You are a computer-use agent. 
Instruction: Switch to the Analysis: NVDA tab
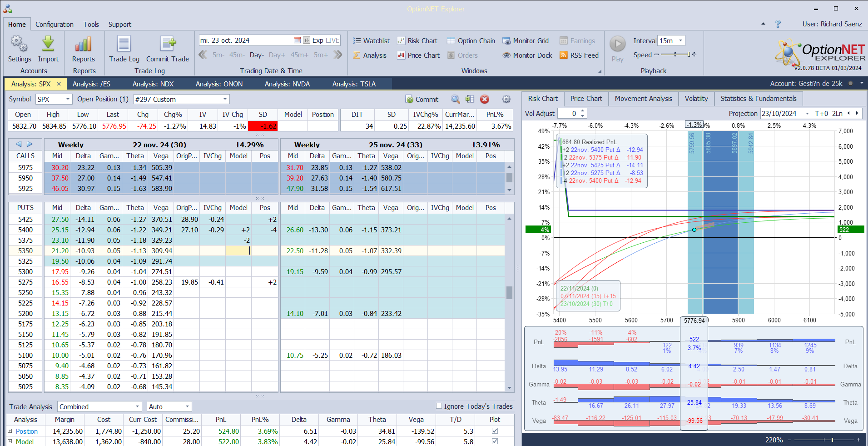click(x=287, y=84)
